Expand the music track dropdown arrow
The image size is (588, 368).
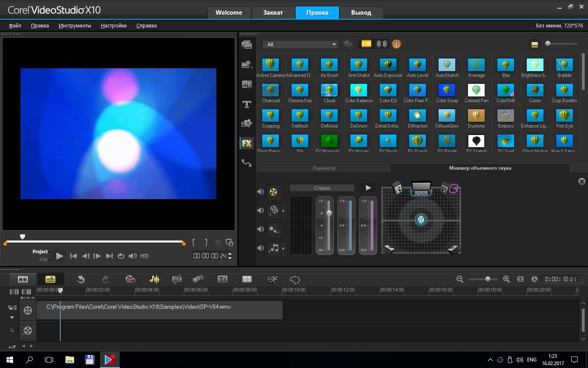point(283,248)
